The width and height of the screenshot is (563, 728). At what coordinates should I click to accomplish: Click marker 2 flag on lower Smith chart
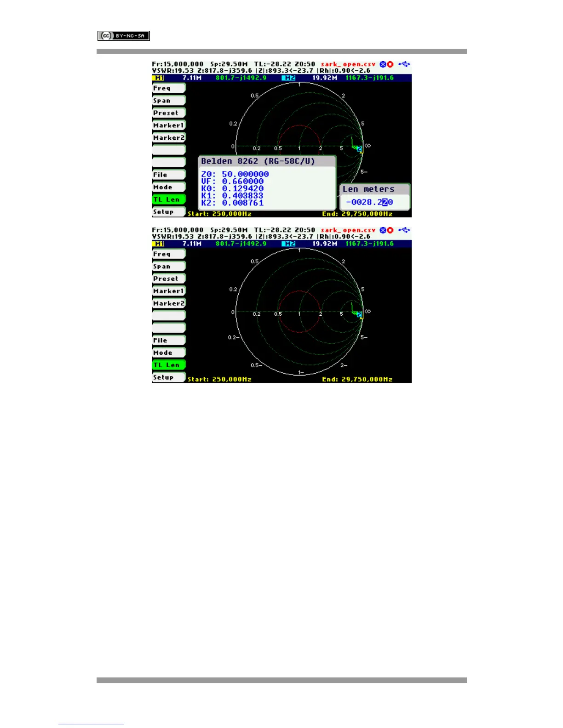(x=359, y=314)
